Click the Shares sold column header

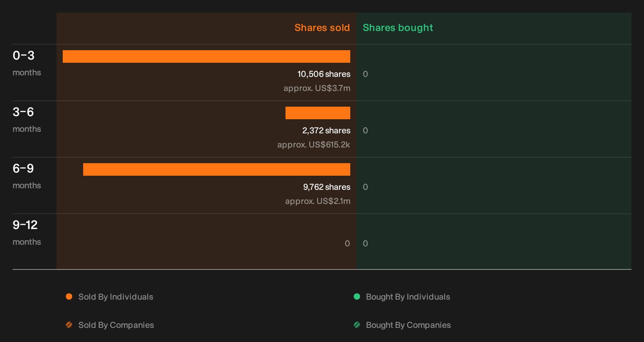click(x=322, y=28)
